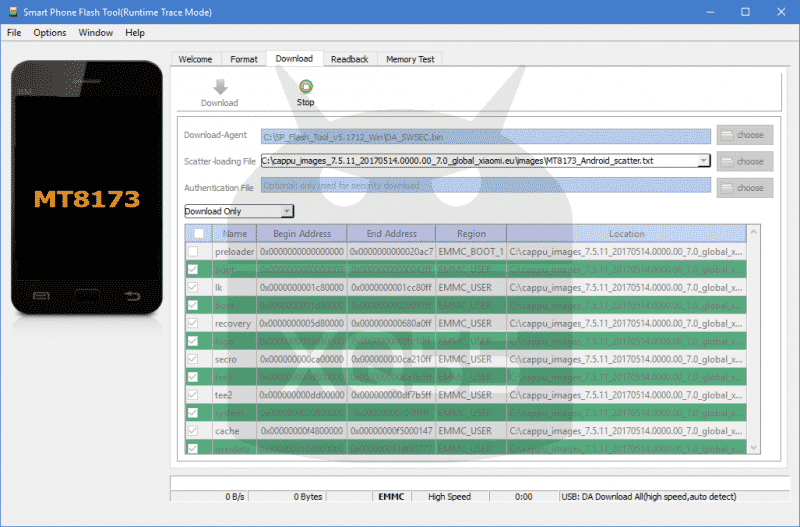Toggle the select-all checkbox in table header

198,233
